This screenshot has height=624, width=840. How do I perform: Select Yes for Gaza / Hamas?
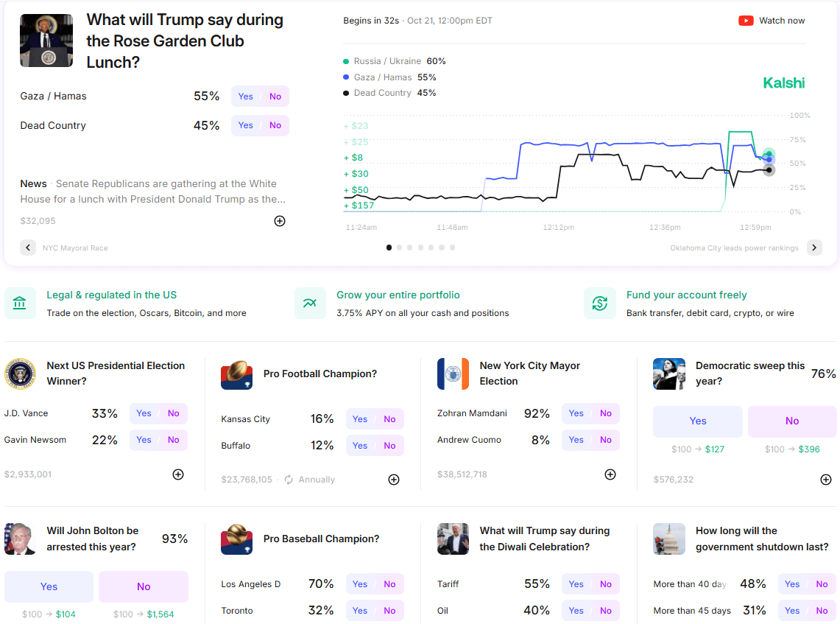click(246, 97)
